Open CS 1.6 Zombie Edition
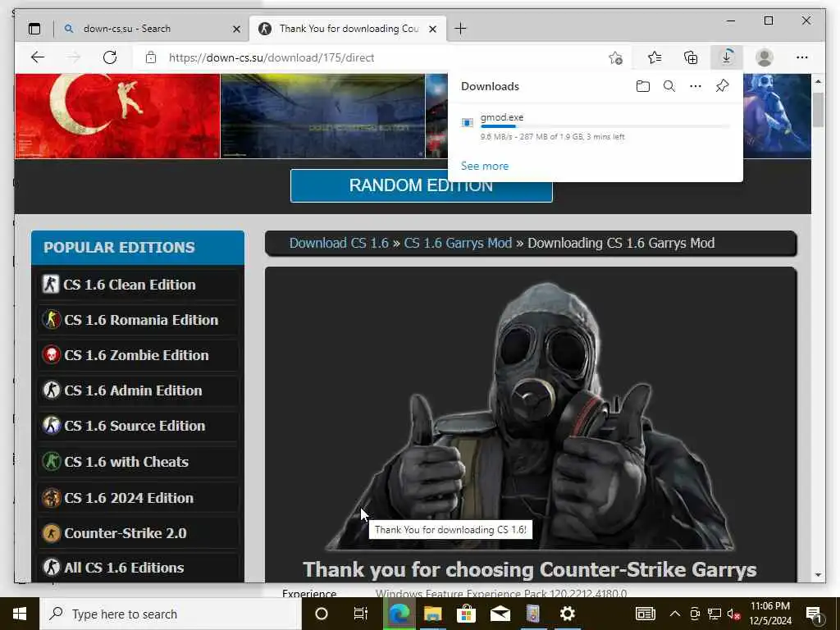This screenshot has height=630, width=840. click(138, 355)
